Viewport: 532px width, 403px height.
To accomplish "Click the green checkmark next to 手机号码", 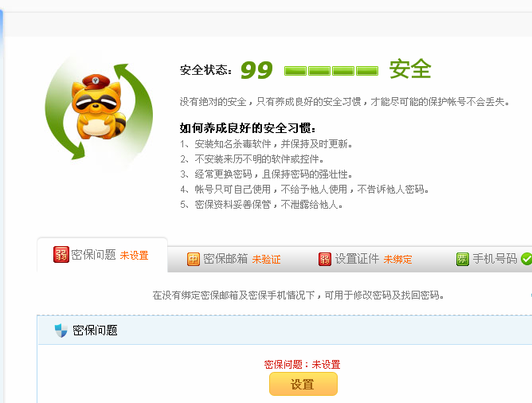I will click(526, 259).
